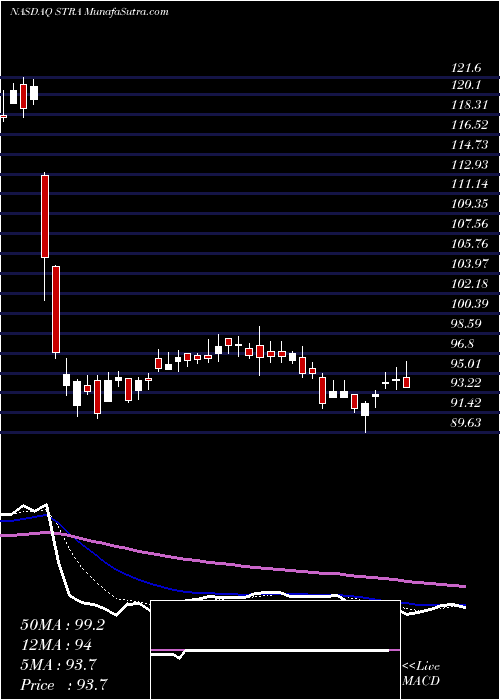The height and width of the screenshot is (700, 500).
Task: Click the 50MA : 99.2 readout
Action: (62, 625)
